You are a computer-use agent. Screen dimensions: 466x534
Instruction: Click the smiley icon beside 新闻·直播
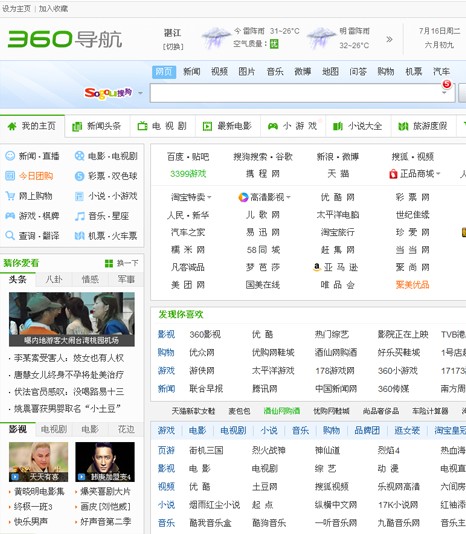click(x=10, y=156)
